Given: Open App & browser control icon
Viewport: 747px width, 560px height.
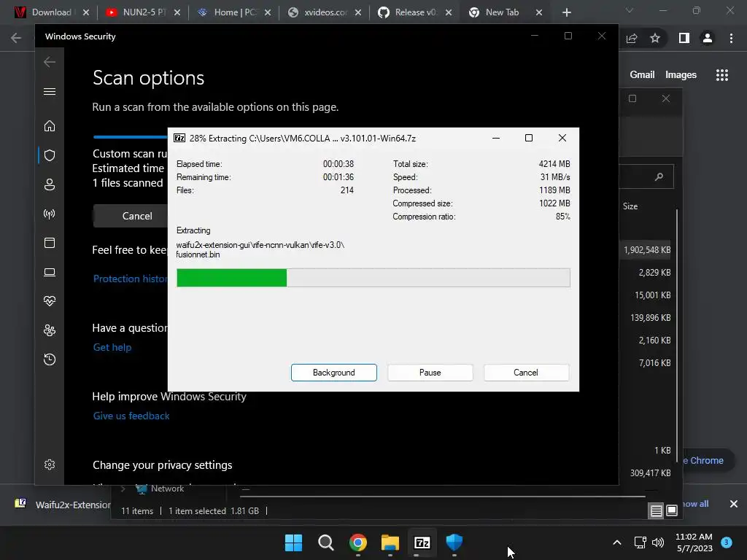Looking at the screenshot, I should pyautogui.click(x=50, y=243).
